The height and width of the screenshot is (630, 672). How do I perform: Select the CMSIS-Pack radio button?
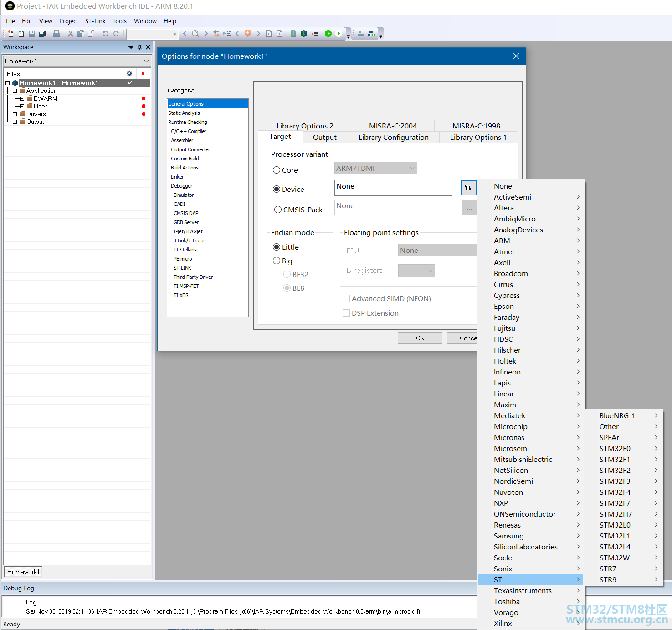point(278,210)
